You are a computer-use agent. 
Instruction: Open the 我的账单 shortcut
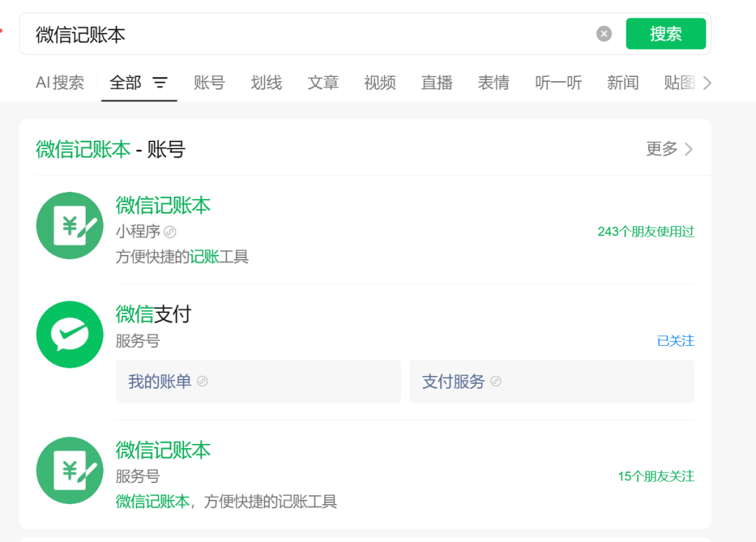(x=258, y=382)
